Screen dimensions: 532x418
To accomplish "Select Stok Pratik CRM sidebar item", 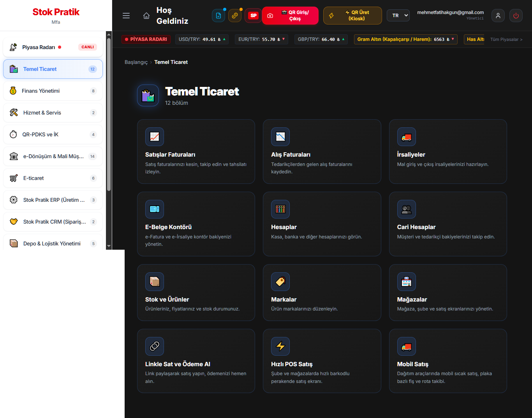I will (53, 222).
